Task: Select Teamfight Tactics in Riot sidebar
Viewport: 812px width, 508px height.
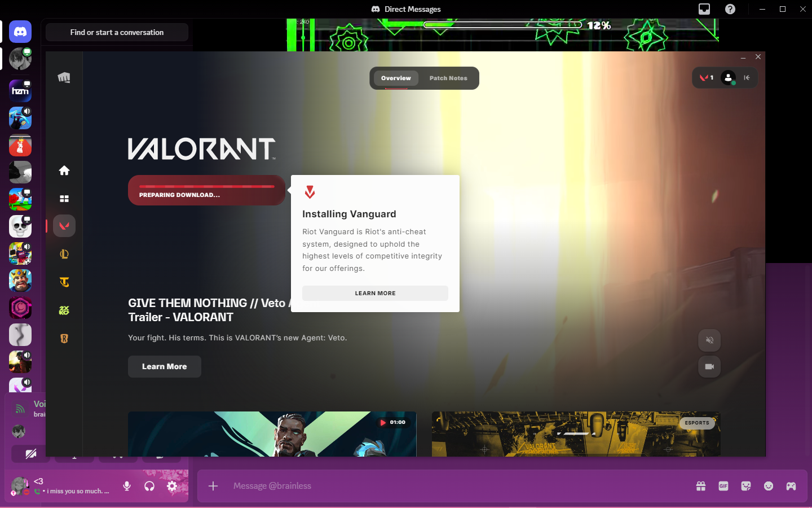Action: [x=64, y=282]
